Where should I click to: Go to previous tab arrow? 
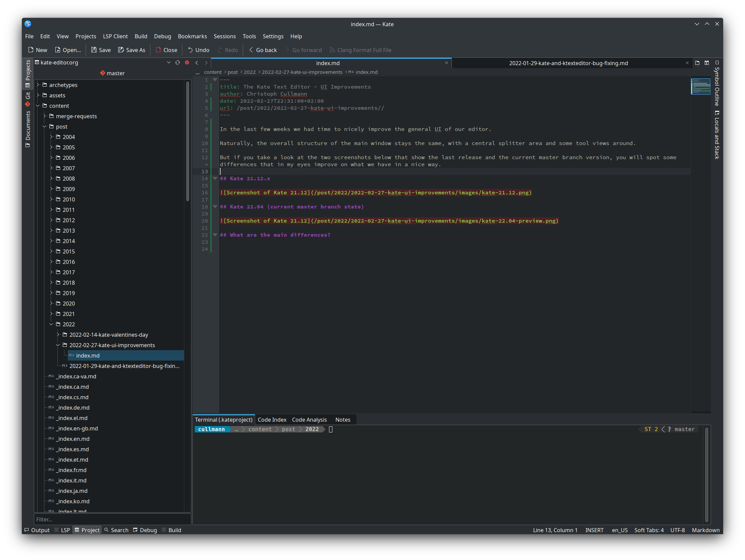(x=197, y=63)
